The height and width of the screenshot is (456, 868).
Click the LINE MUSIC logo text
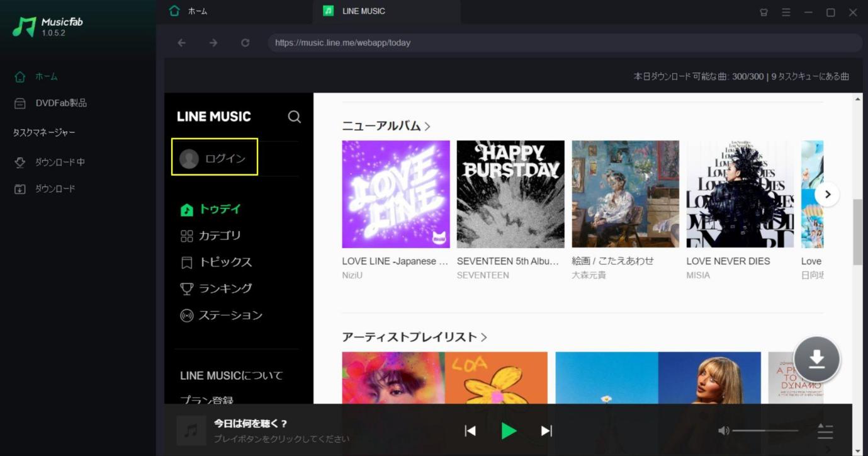[x=214, y=117]
